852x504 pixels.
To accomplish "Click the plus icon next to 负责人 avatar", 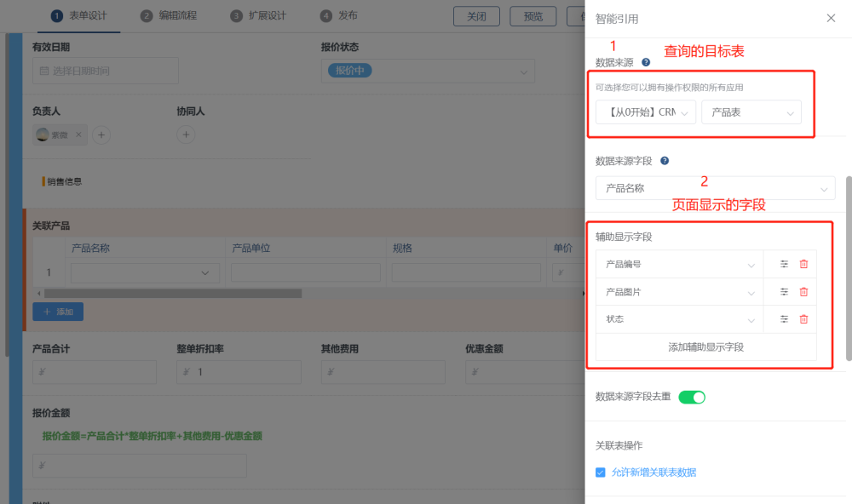I will point(101,135).
